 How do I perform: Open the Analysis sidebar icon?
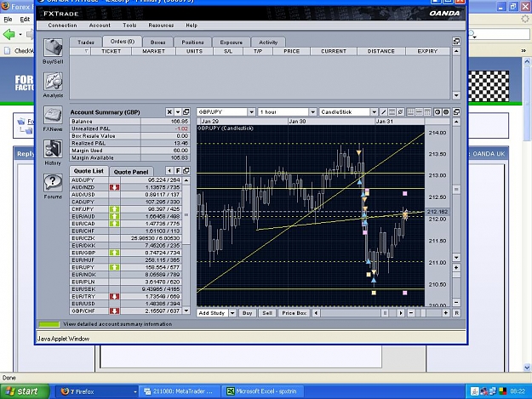coord(53,82)
